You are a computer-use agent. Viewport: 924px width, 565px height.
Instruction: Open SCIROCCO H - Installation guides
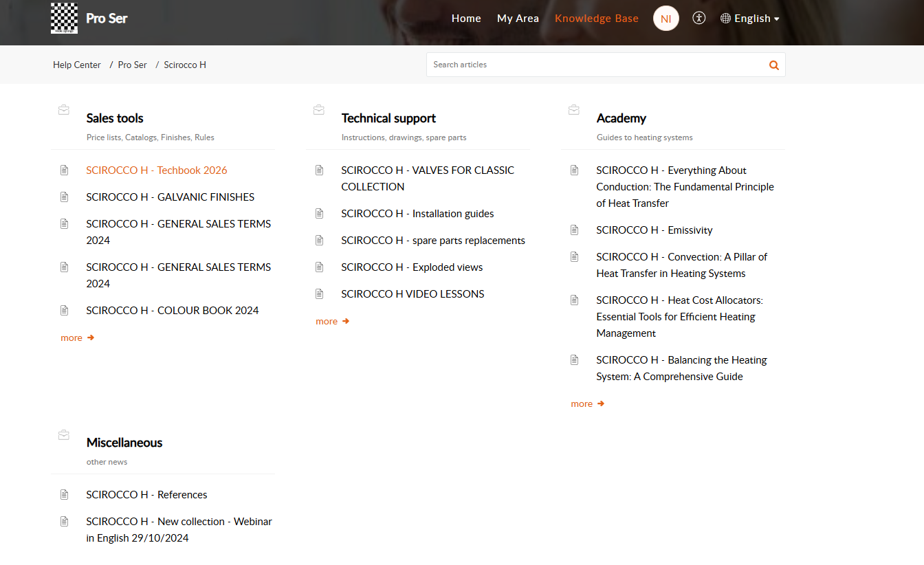(417, 214)
